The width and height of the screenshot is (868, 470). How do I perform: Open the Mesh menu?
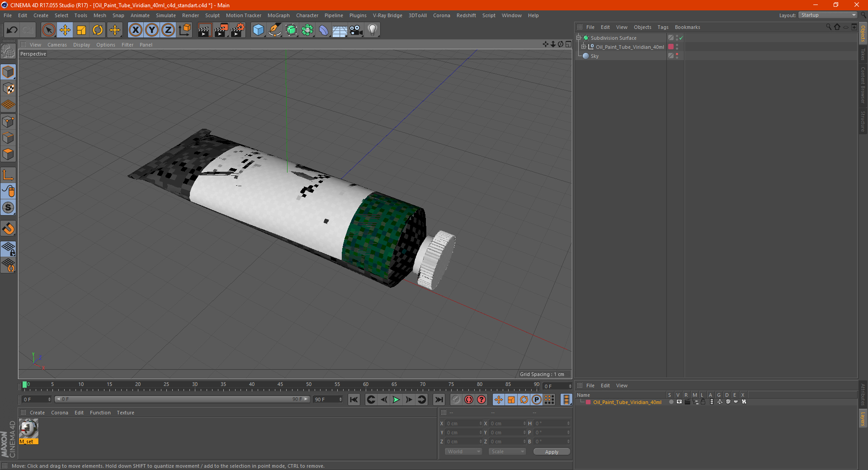(x=100, y=15)
